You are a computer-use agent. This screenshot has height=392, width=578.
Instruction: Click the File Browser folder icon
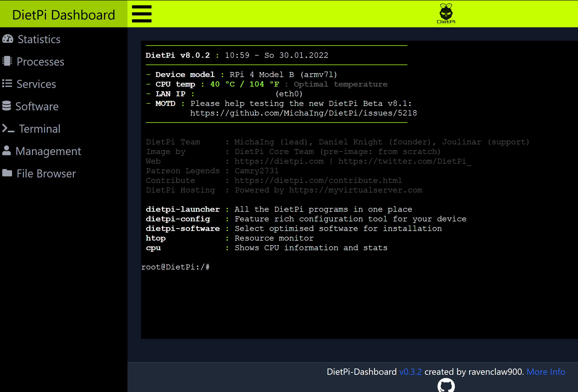(7, 173)
